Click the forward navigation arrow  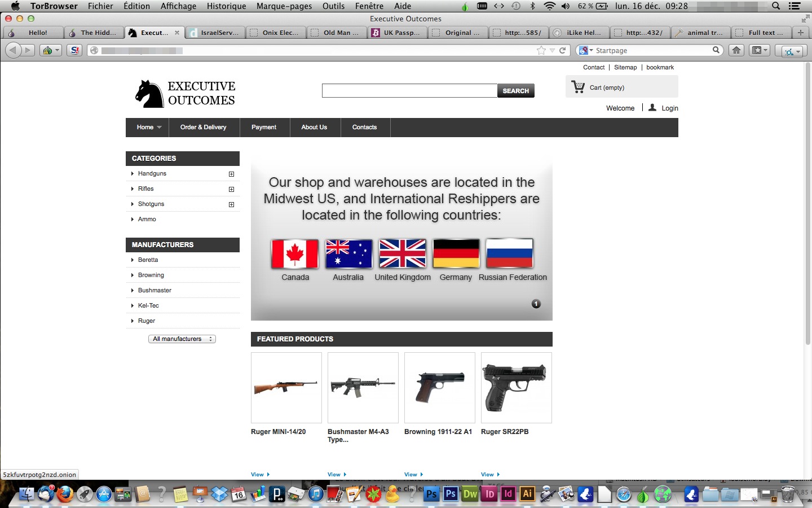click(x=28, y=50)
